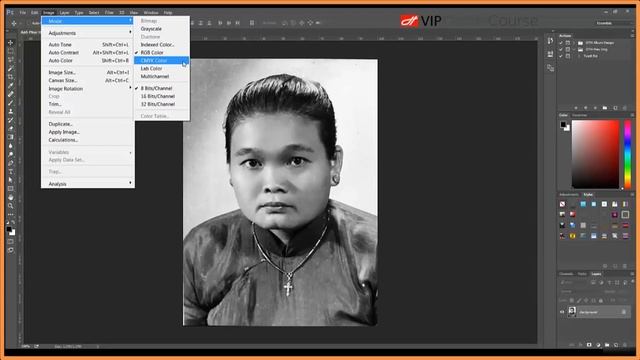Click the lock icon on Background layer

(x=624, y=312)
